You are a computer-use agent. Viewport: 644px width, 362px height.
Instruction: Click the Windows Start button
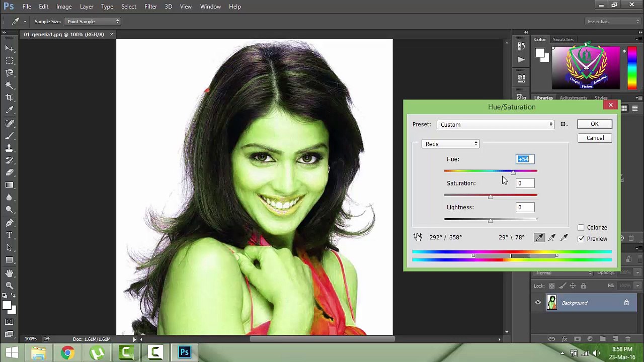point(11,352)
